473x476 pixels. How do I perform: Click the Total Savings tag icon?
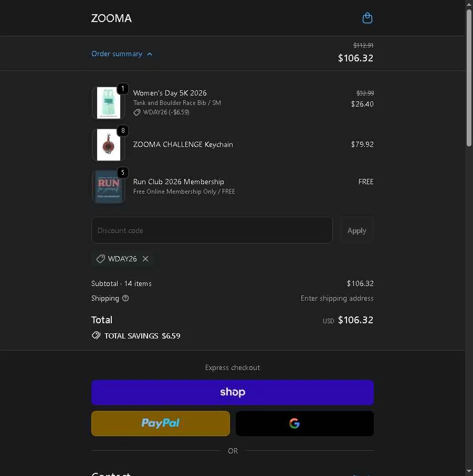pos(96,335)
